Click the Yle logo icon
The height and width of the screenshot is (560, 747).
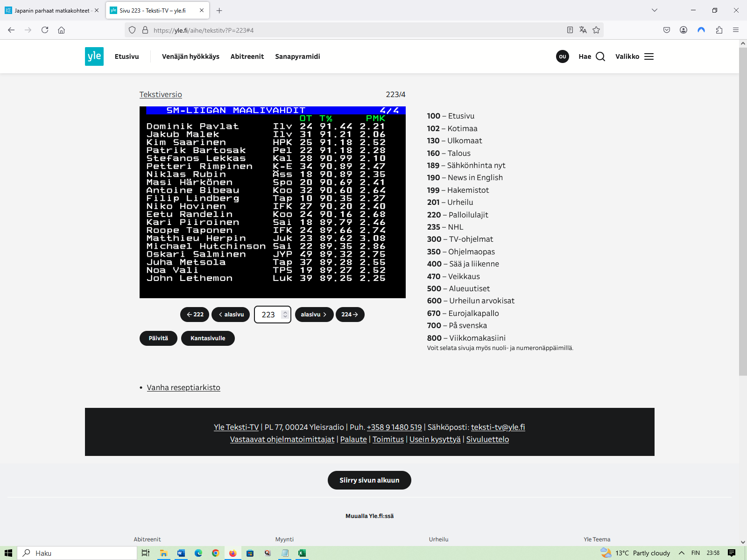[x=94, y=56]
